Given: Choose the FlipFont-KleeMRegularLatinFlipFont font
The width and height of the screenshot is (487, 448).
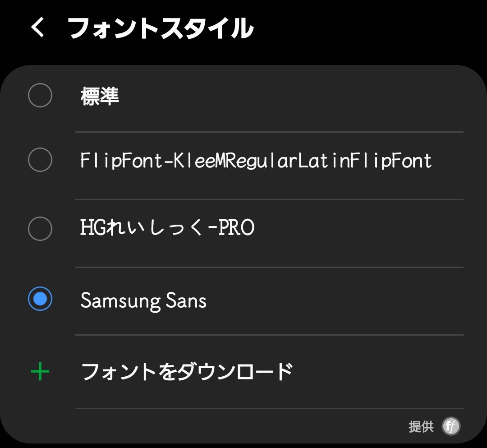Looking at the screenshot, I should (x=256, y=160).
